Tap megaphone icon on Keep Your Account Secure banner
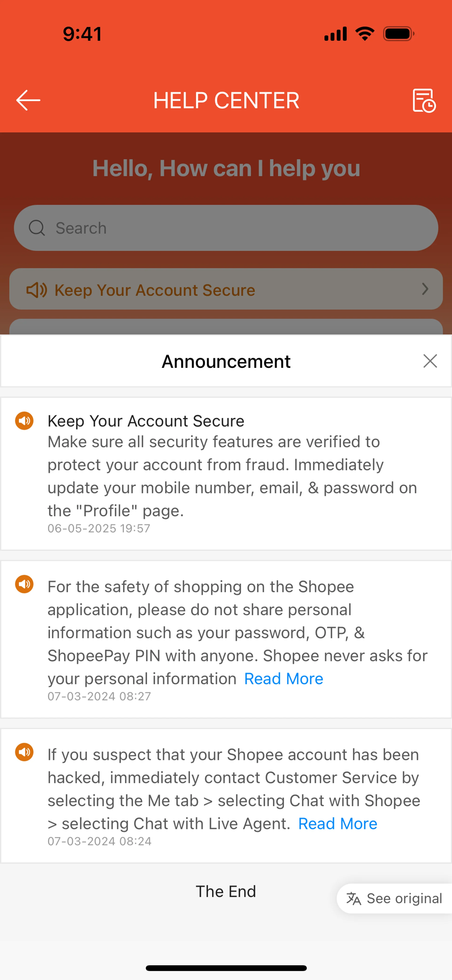This screenshot has height=980, width=452. tap(36, 290)
